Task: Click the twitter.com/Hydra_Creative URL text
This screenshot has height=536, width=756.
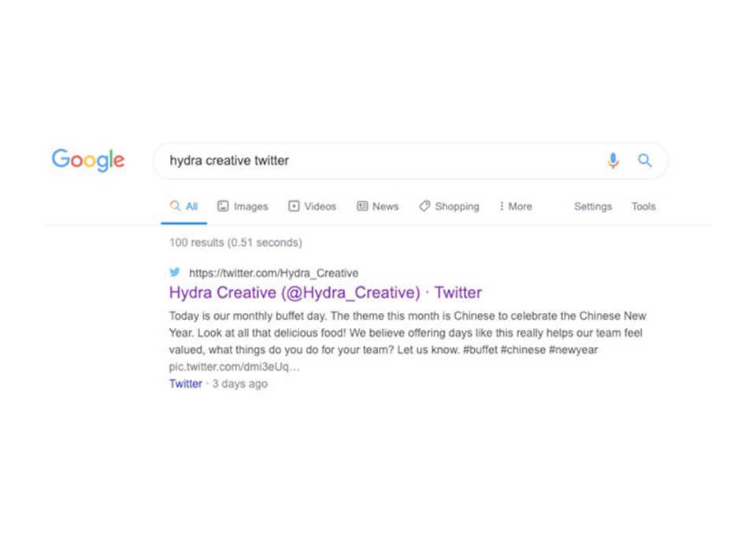Action: pyautogui.click(x=273, y=274)
